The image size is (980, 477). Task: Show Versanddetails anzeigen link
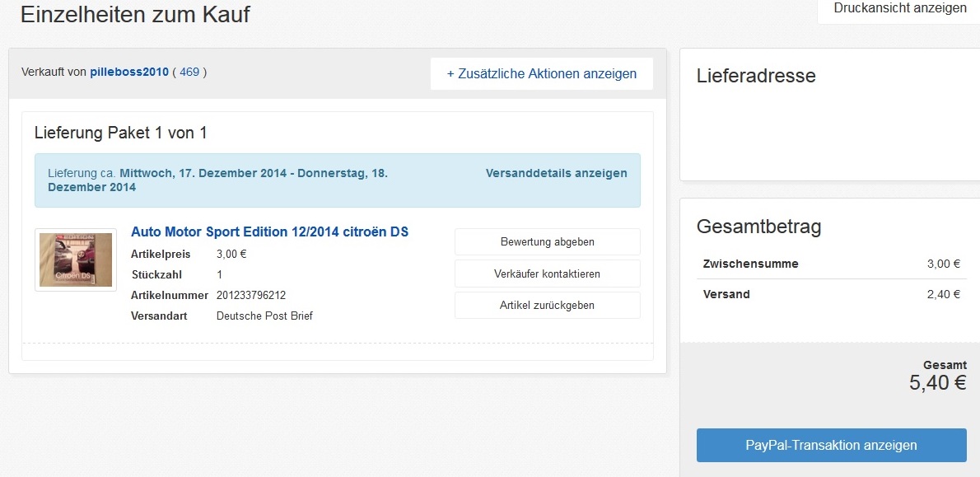(x=556, y=174)
